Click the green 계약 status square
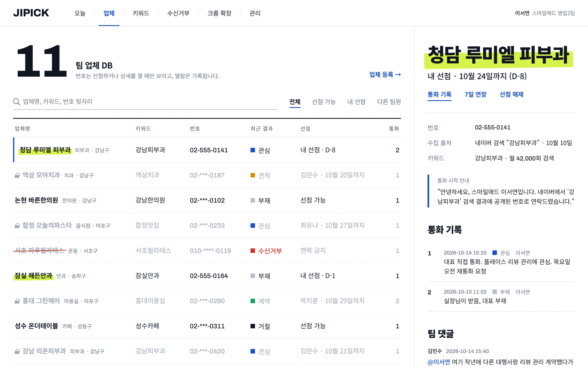This screenshot has height=368, width=588. (x=253, y=301)
